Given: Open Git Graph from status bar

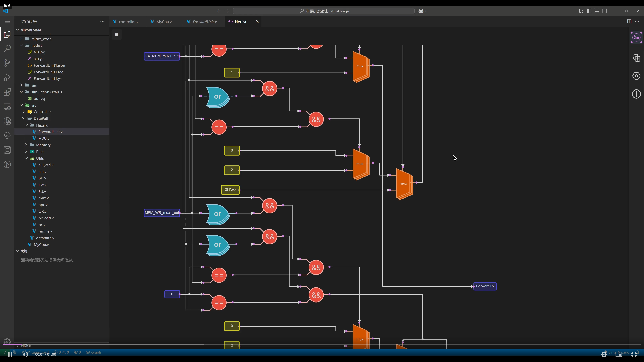Looking at the screenshot, I should point(93,352).
